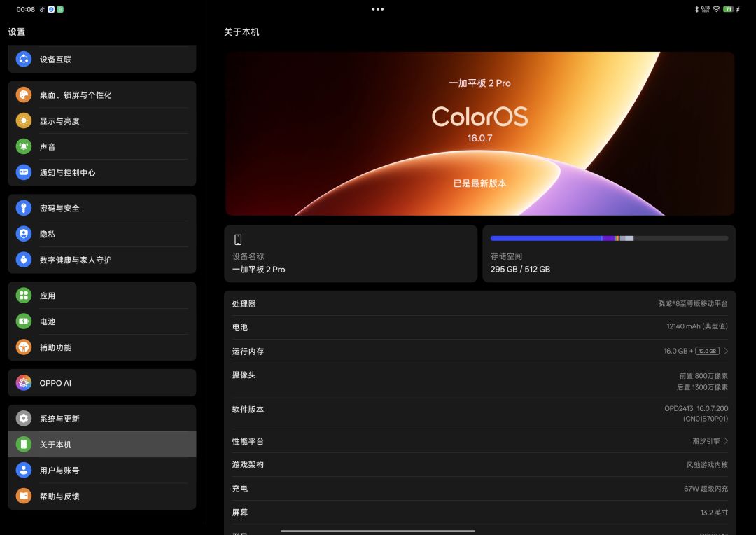
Task: Click the gear icon for 系统与更新
Action: 24,418
